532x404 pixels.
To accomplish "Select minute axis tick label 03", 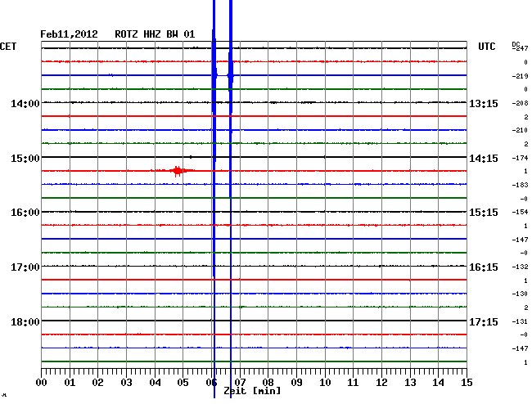I will click(x=126, y=383).
